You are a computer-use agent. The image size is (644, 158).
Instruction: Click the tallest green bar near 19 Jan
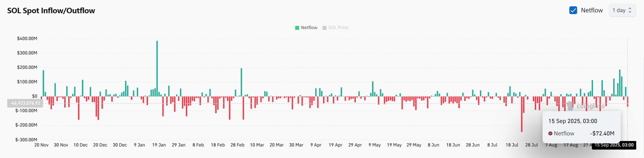coord(157,68)
